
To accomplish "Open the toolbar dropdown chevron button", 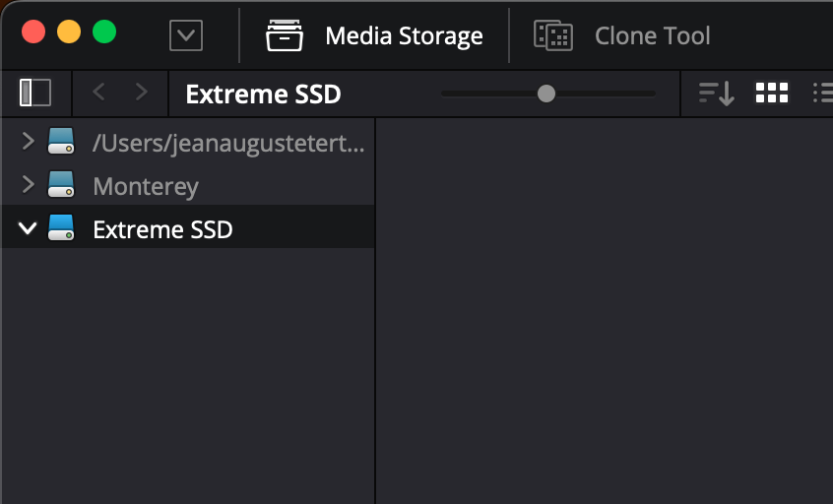I will coord(186,36).
